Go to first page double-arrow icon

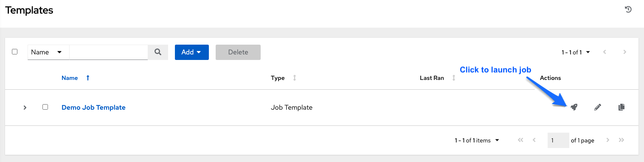point(520,140)
